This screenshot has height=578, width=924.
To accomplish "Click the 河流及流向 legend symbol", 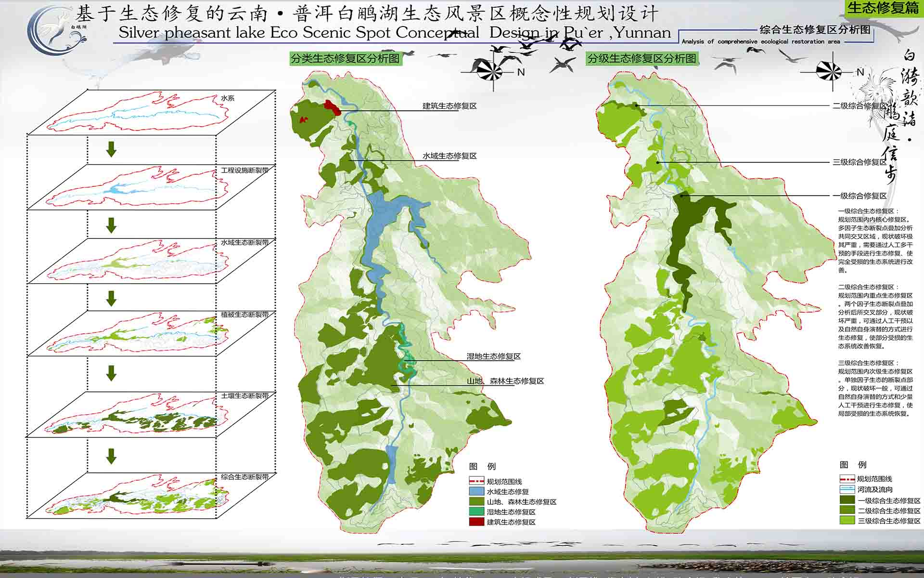I will click(847, 489).
